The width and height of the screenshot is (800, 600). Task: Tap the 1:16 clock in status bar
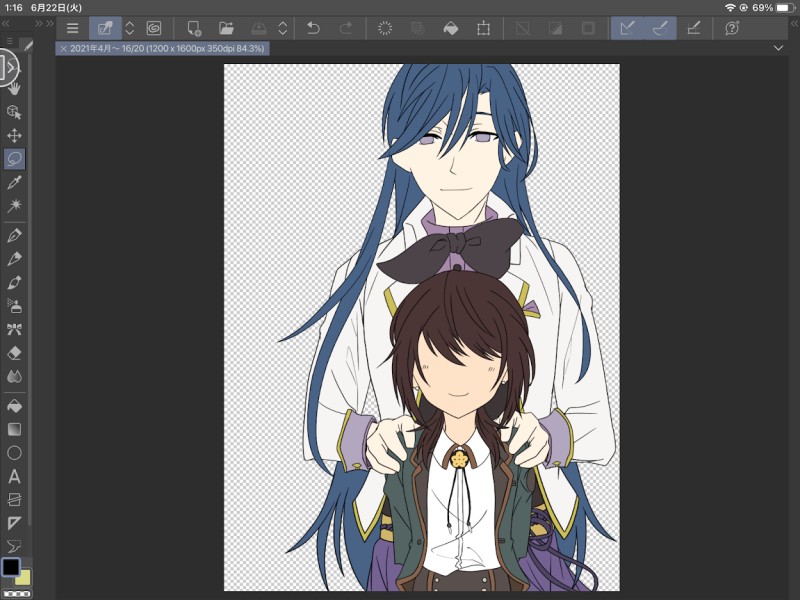point(13,8)
